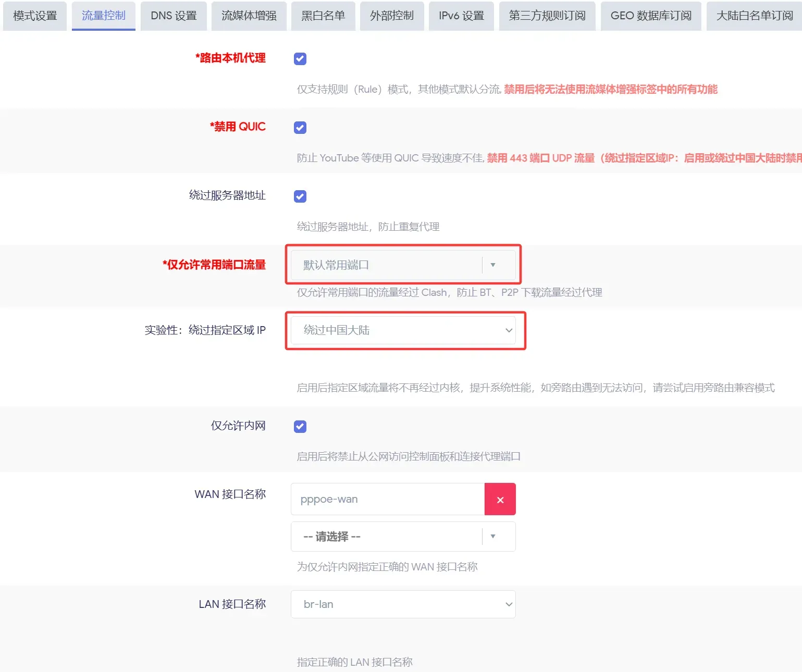Open the -- 请选择 -- WAN interface dropdown
The image size is (802, 672).
point(403,537)
